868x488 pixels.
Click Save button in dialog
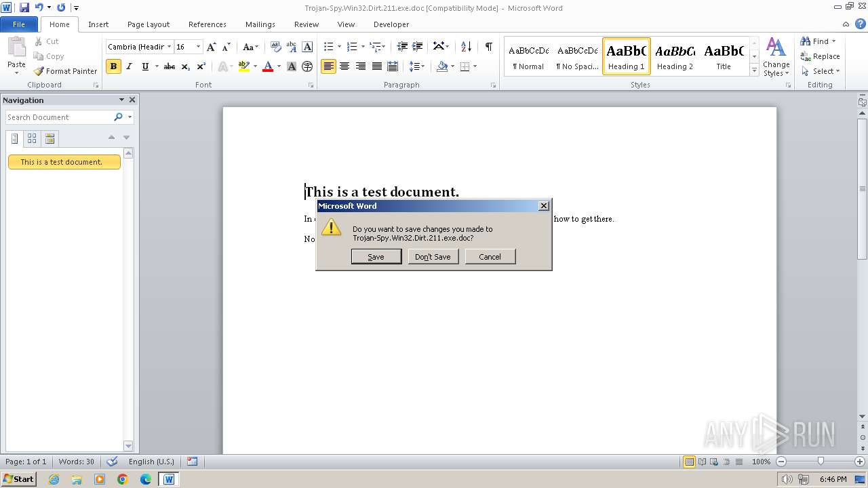(x=376, y=257)
